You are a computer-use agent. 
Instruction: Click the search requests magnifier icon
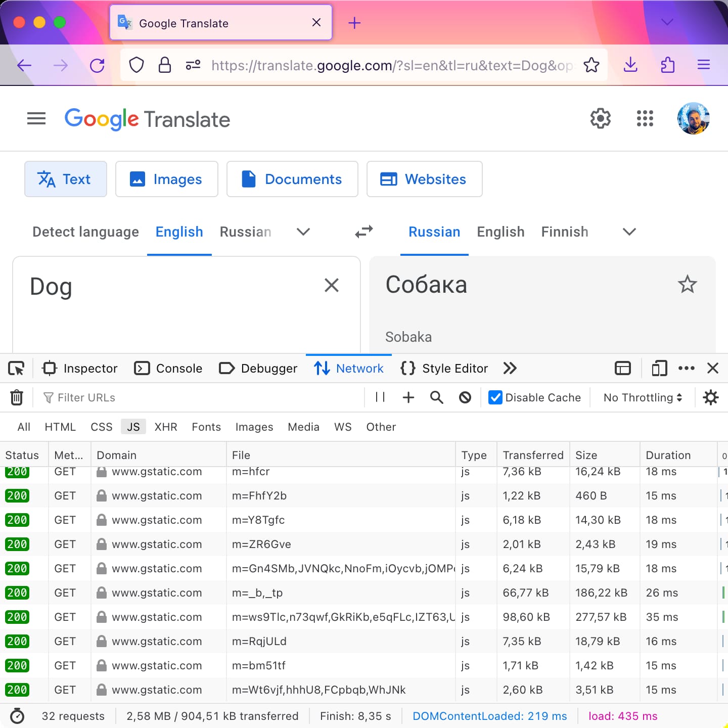point(436,397)
